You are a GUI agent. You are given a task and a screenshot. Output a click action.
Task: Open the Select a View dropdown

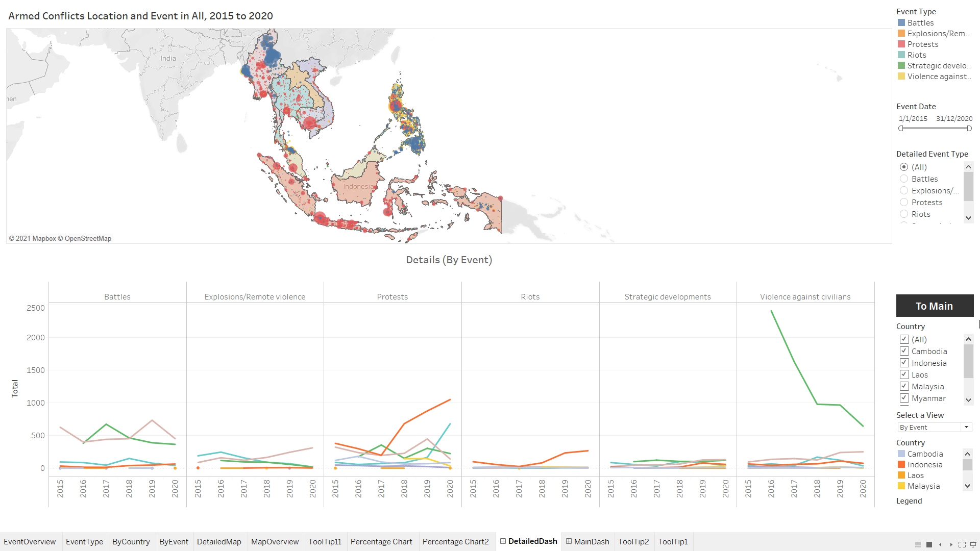point(965,427)
